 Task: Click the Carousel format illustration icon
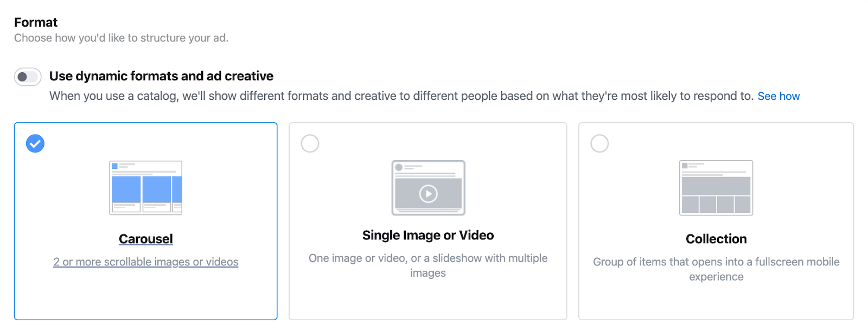click(146, 188)
